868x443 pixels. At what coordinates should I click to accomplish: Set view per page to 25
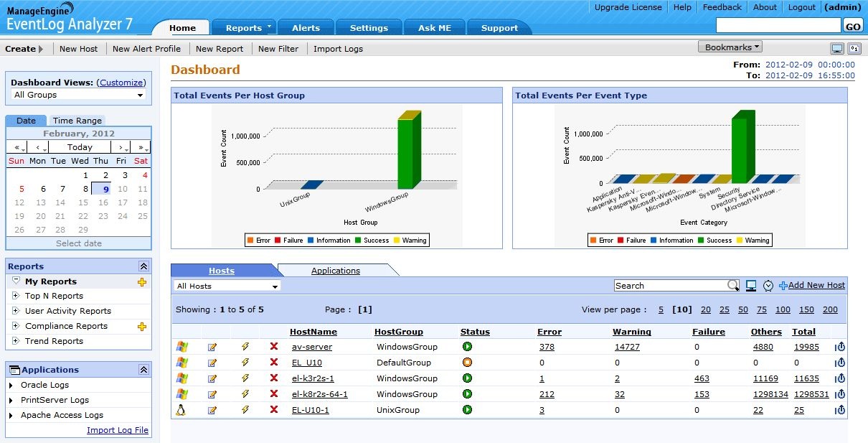point(725,309)
